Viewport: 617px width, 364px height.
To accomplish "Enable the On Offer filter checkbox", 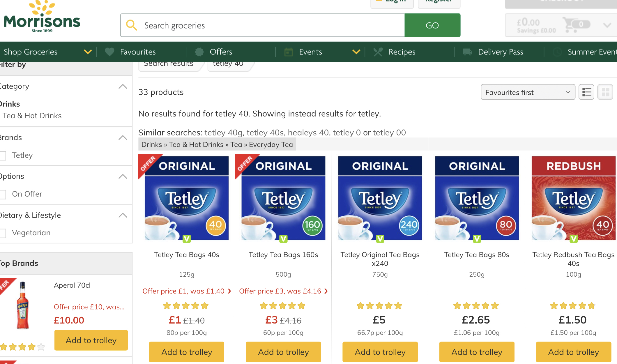I will (3, 194).
